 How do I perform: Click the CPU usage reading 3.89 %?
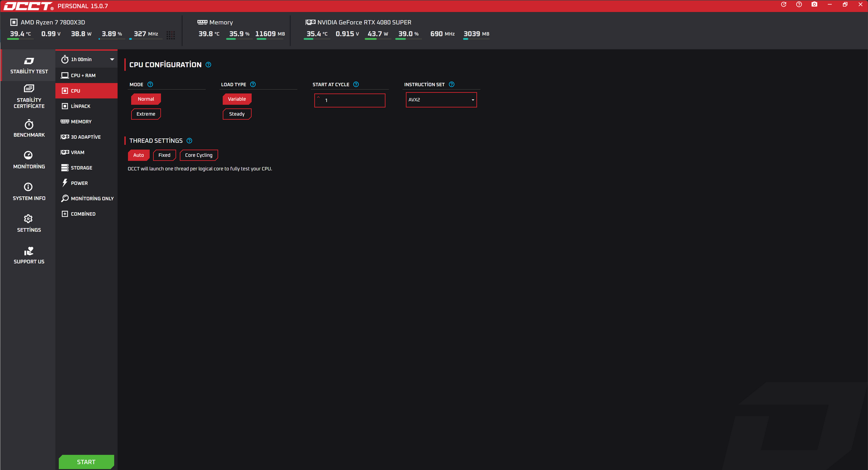pos(112,34)
